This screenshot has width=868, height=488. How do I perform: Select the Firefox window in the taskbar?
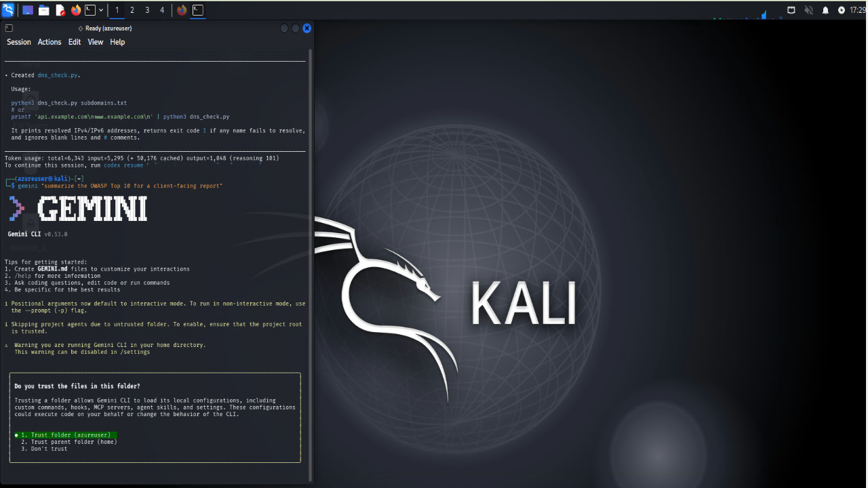(182, 10)
